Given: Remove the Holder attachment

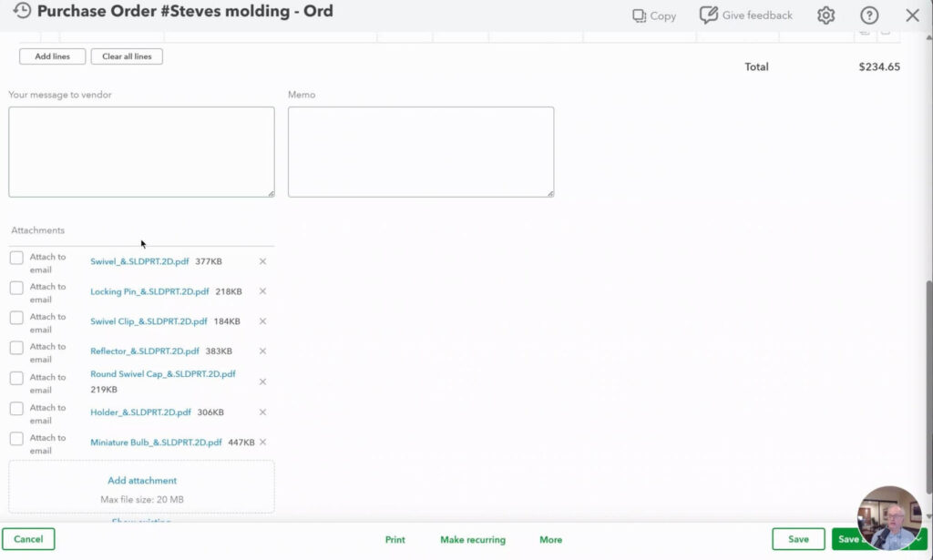Looking at the screenshot, I should [x=262, y=412].
